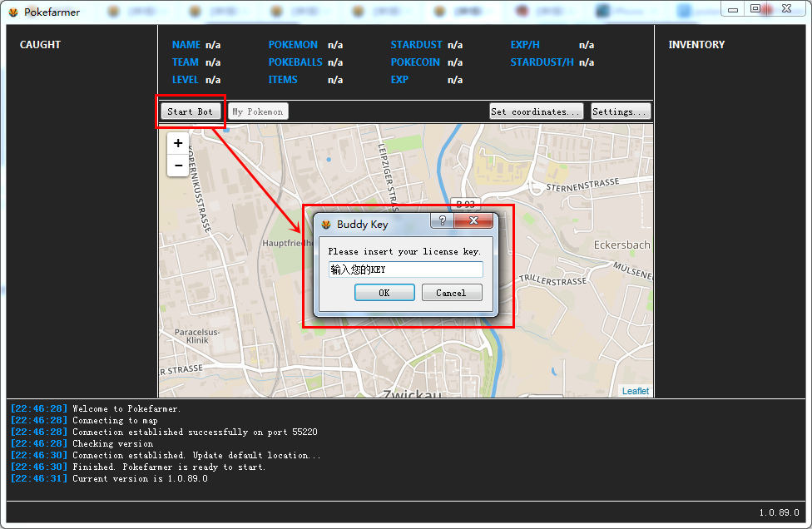This screenshot has width=812, height=529.
Task: Click the question mark help button in Buddy Key dialog
Action: [442, 221]
